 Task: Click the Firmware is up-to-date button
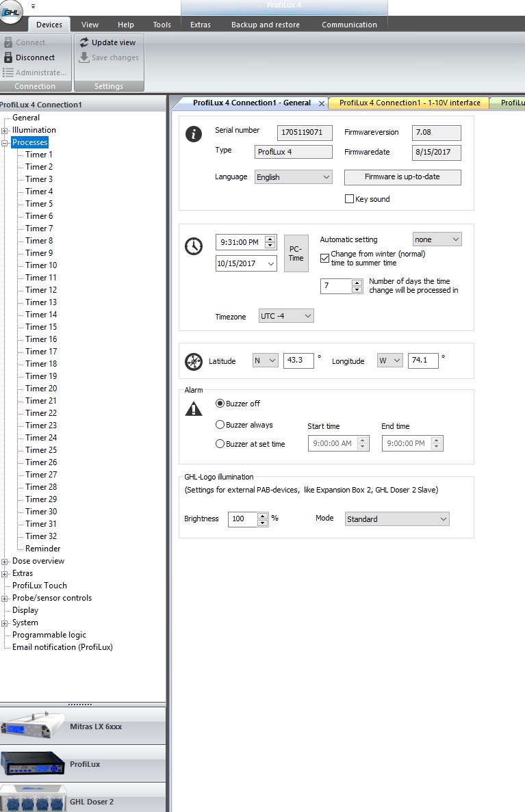[x=402, y=177]
